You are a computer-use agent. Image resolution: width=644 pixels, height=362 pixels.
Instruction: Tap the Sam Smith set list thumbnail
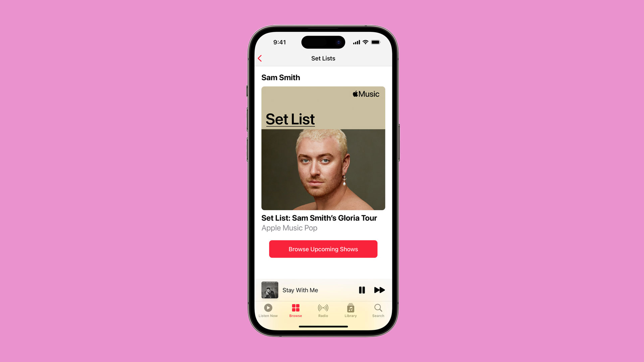(323, 148)
